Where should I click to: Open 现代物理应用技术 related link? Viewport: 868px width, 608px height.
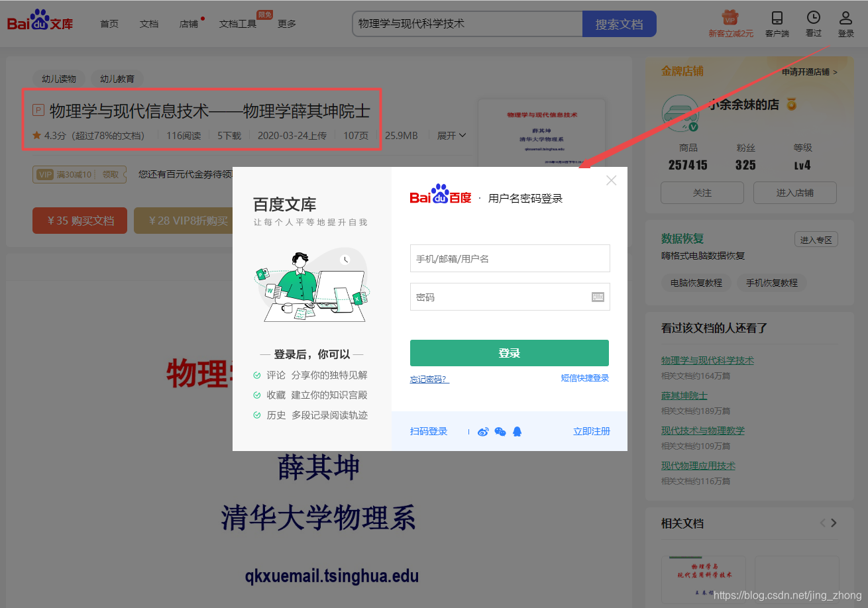pos(698,466)
